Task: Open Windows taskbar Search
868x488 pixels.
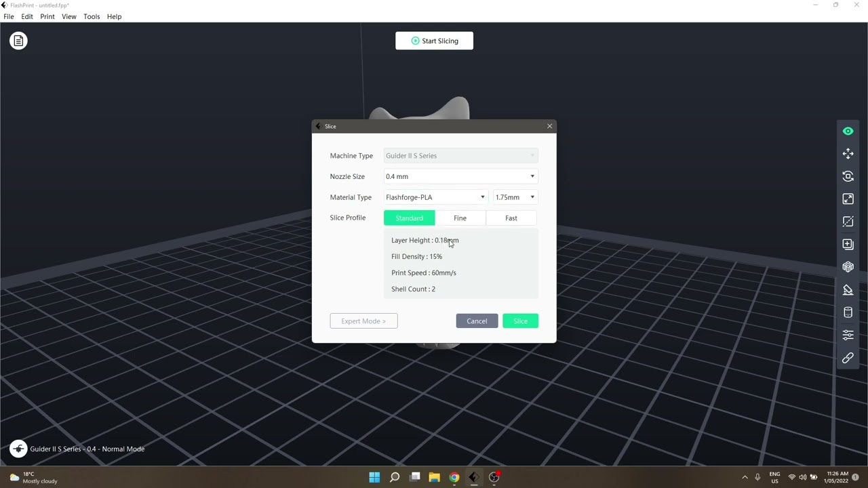Action: point(395,477)
